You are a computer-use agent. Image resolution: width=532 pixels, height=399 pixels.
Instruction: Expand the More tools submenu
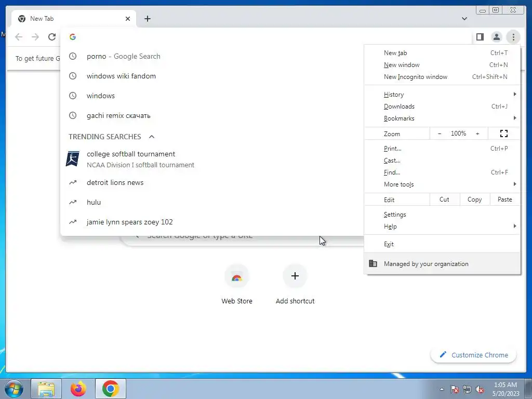point(443,184)
